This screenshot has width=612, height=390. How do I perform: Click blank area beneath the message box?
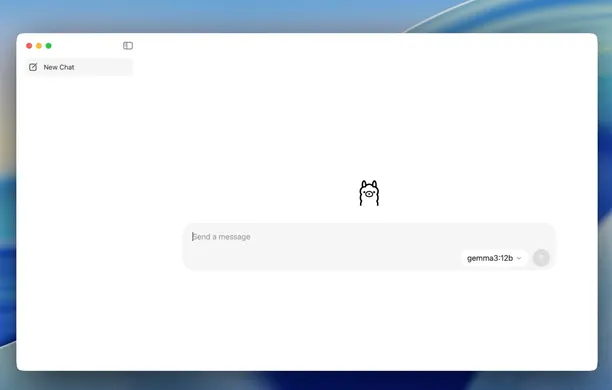coord(369,320)
